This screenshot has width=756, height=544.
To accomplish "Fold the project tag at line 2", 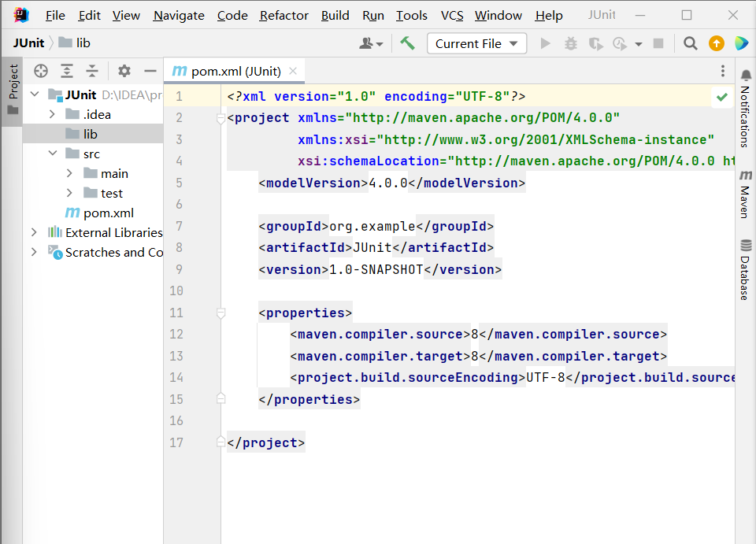I will tap(220, 118).
